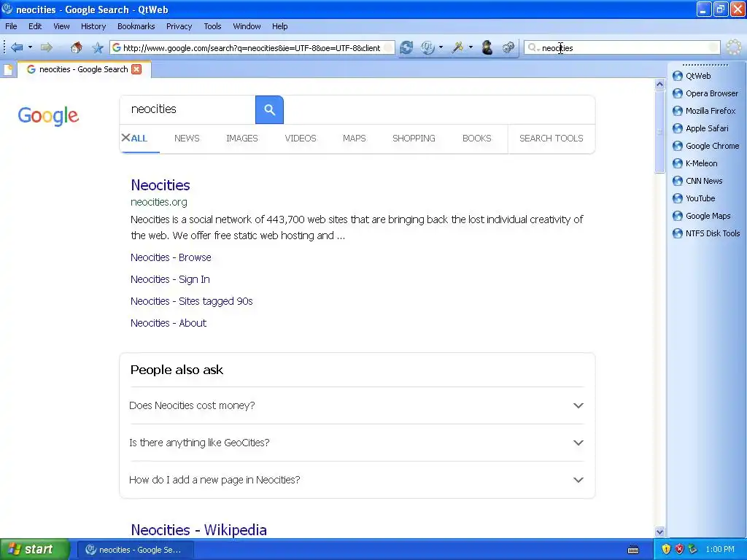Open the Windows start menu
This screenshot has height=560, width=747.
(34, 550)
